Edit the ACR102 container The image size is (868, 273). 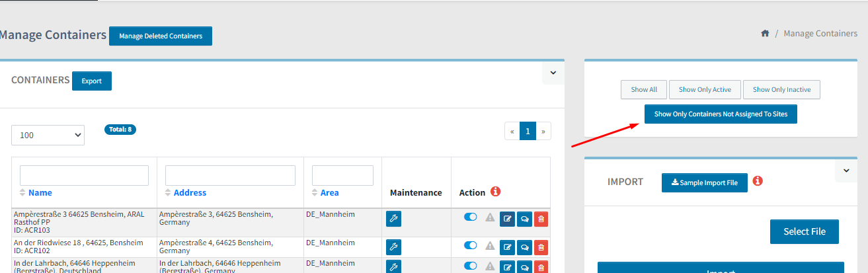(x=507, y=247)
